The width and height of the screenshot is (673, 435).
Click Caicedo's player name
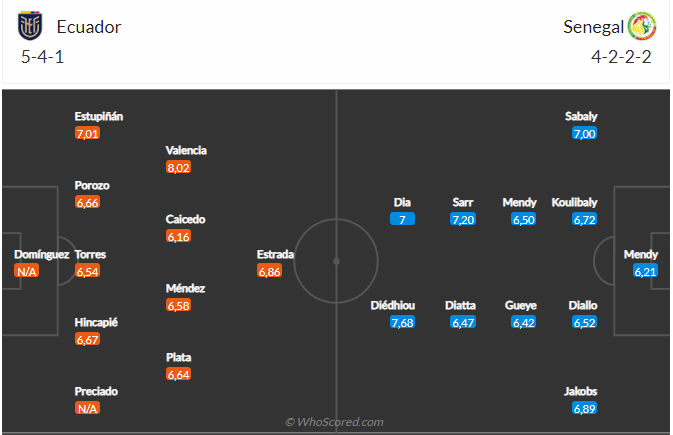186,219
